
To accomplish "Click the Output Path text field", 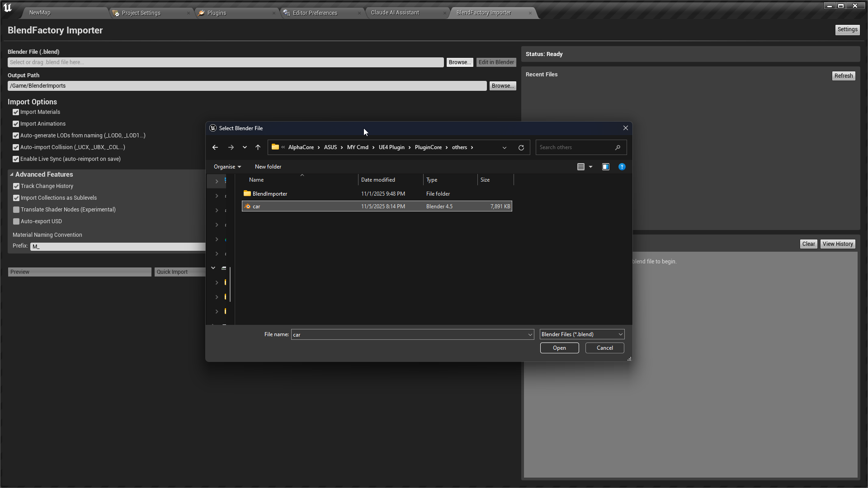I will (x=247, y=86).
